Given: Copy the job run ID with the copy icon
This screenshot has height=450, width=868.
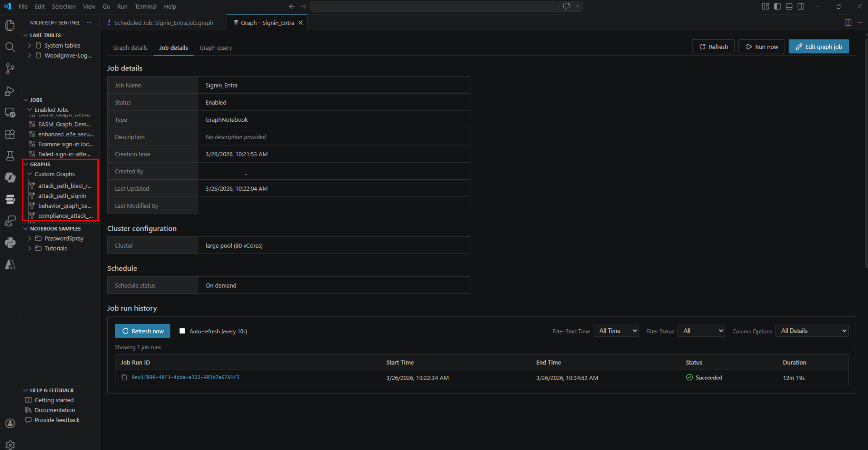Looking at the screenshot, I should 124,377.
